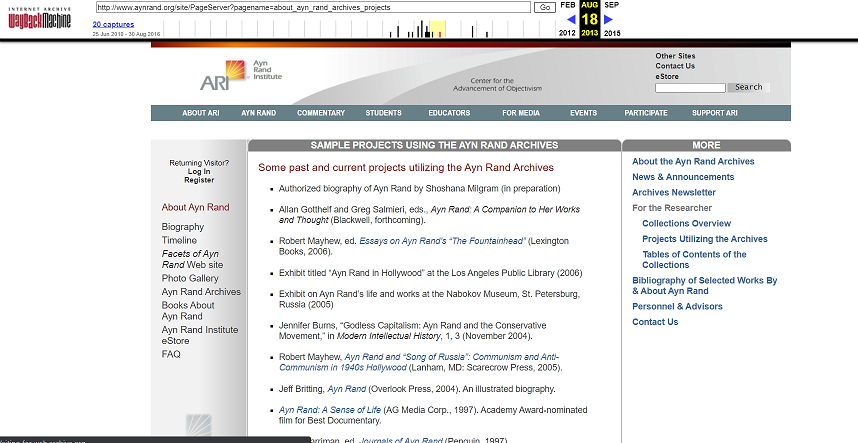The width and height of the screenshot is (858, 443).
Task: Open Books About Ayn Rand link
Action: (188, 311)
